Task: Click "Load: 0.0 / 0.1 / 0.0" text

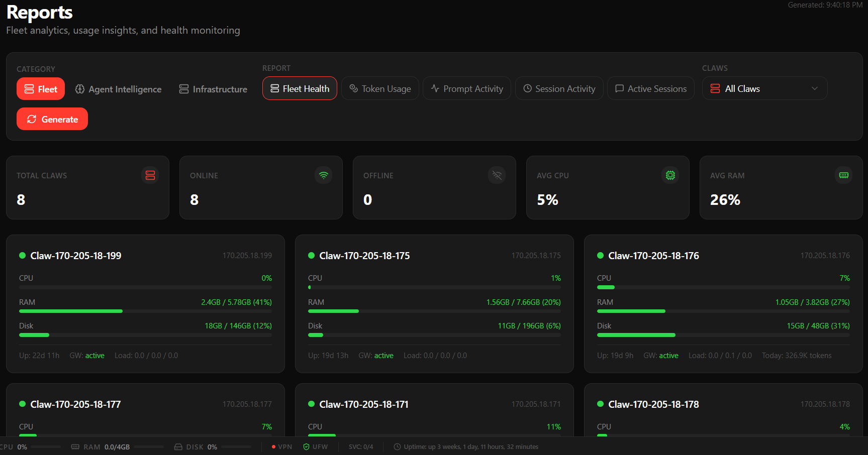Action: [x=720, y=356]
